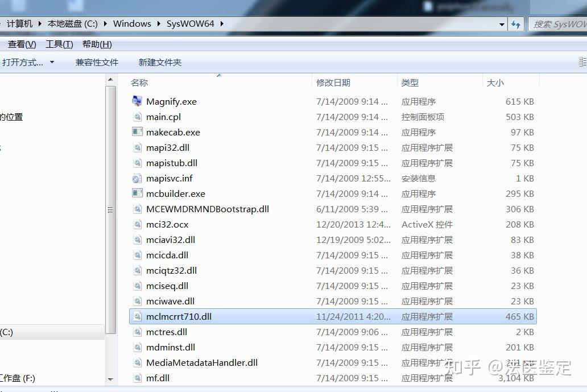Select the mapisvc.inf file name

pyautogui.click(x=169, y=178)
